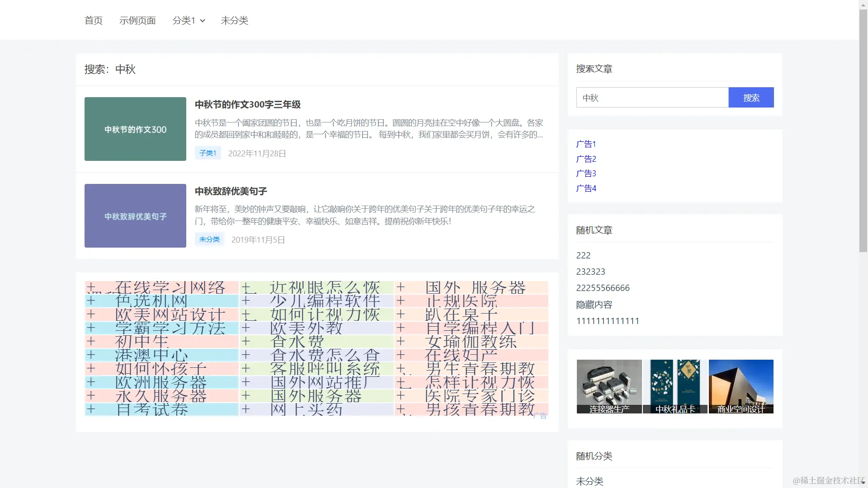Open the 分类1 menu item
The image size is (868, 488).
(x=184, y=20)
